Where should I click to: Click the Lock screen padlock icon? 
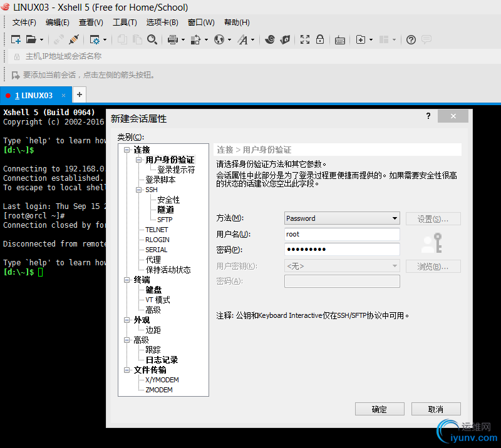click(320, 39)
